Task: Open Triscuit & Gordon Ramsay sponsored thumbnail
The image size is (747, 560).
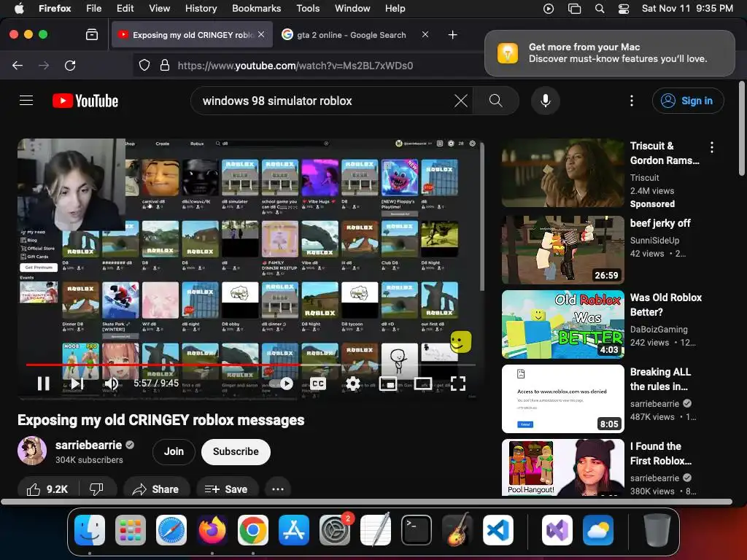Action: [x=562, y=173]
